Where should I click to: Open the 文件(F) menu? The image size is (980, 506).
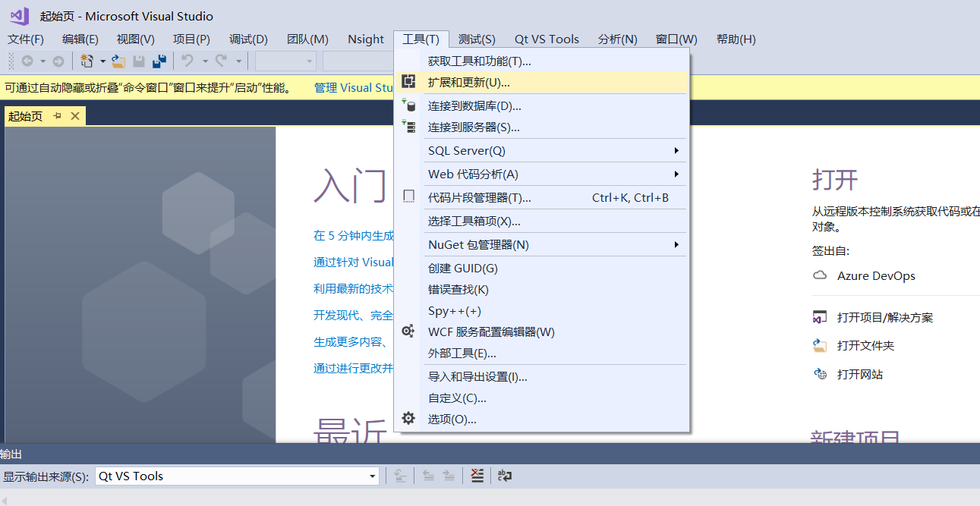[x=26, y=39]
